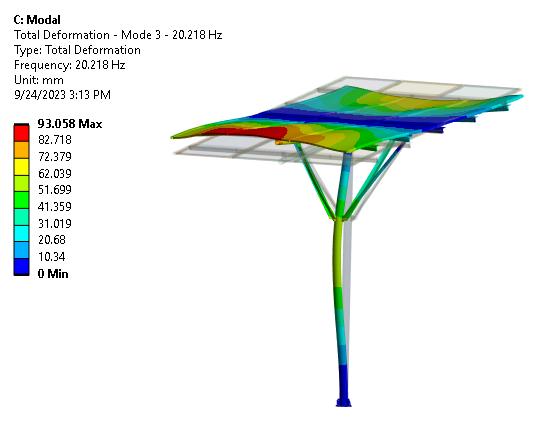Pick the 41.359 legend value

point(55,207)
